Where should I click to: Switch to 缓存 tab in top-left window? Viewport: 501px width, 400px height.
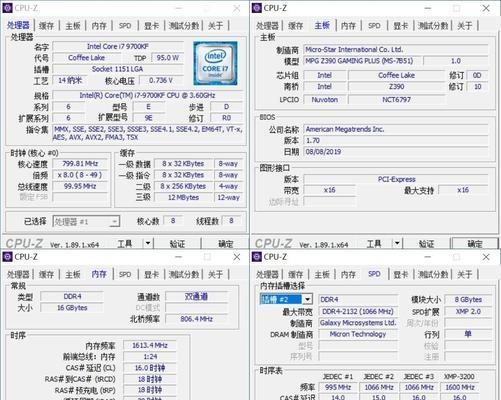[46, 26]
